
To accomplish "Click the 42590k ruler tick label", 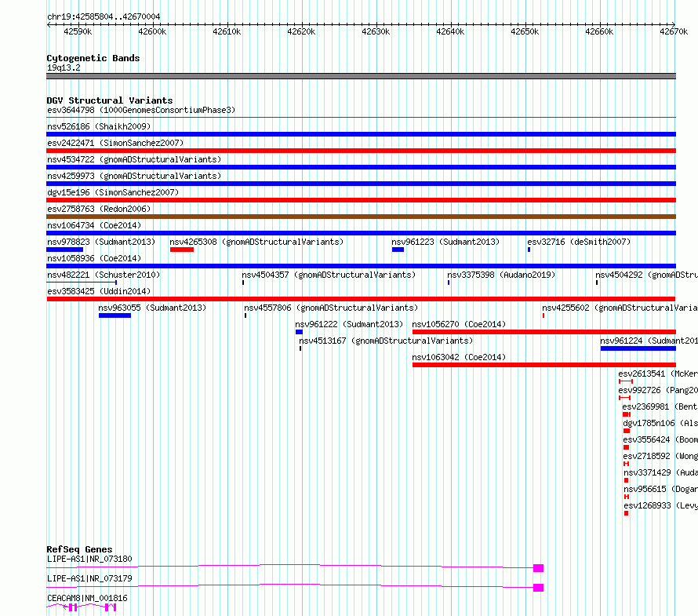I will 78,31.
